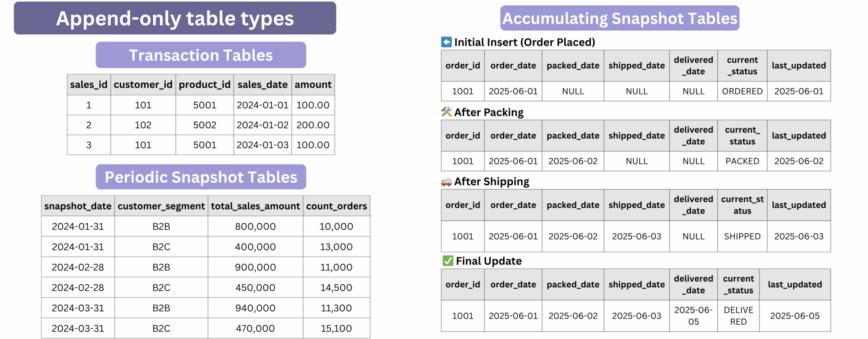Click the green checkmark icon beside Final Update
The image size is (868, 339).
click(447, 261)
